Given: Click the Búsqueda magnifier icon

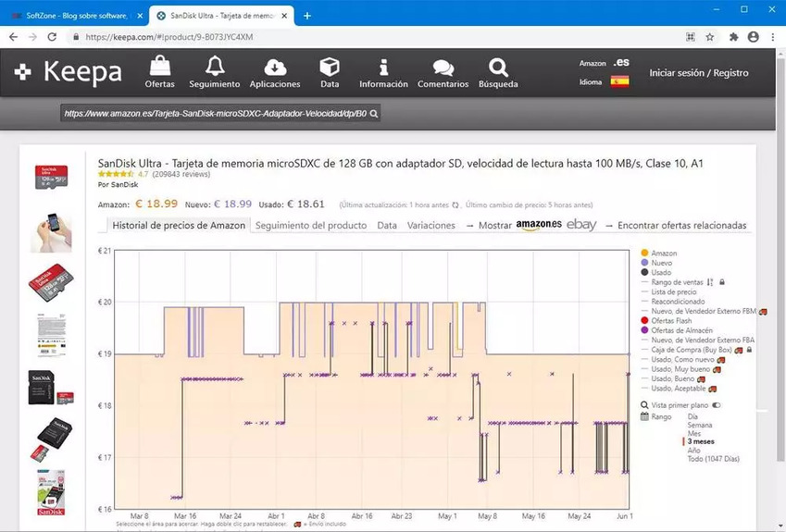Looking at the screenshot, I should click(498, 68).
